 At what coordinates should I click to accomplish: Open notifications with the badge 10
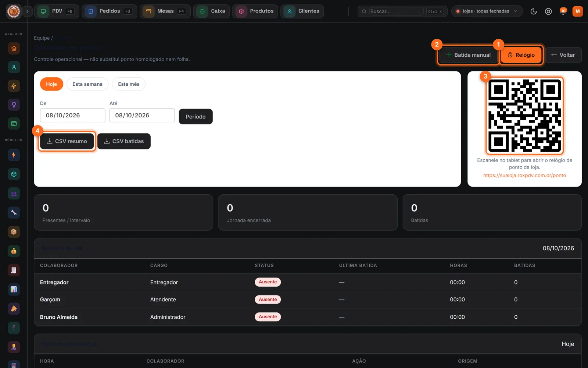[563, 11]
